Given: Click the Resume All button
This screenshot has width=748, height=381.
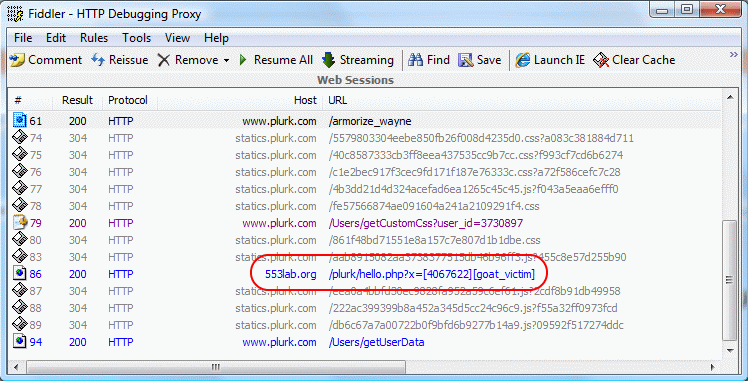Looking at the screenshot, I should tap(276, 60).
